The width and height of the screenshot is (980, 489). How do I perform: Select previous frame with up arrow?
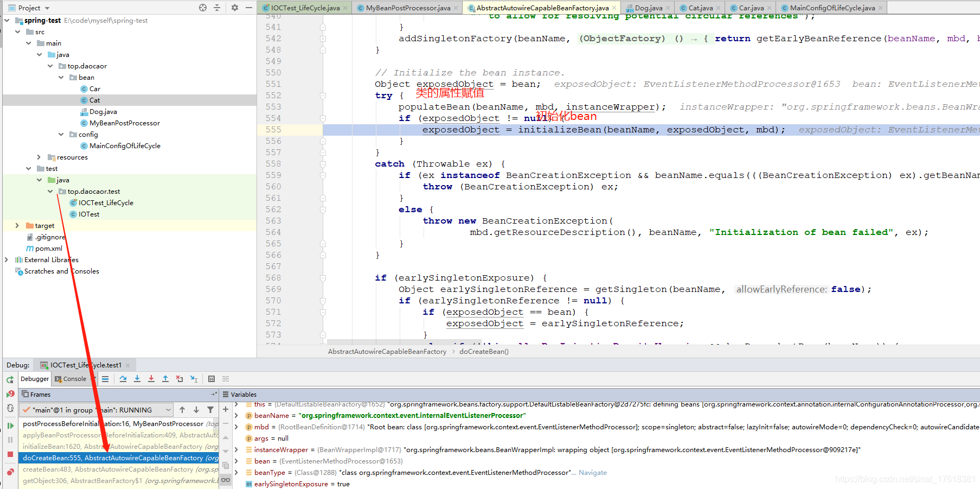[182, 410]
